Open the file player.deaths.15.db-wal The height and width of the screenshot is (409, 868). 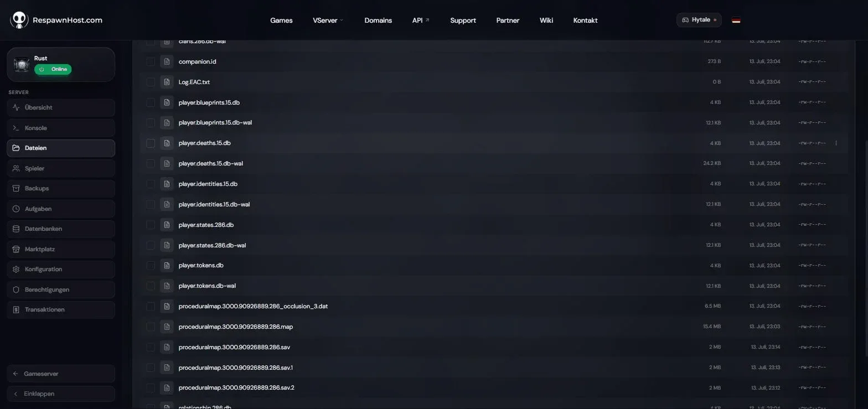[211, 163]
